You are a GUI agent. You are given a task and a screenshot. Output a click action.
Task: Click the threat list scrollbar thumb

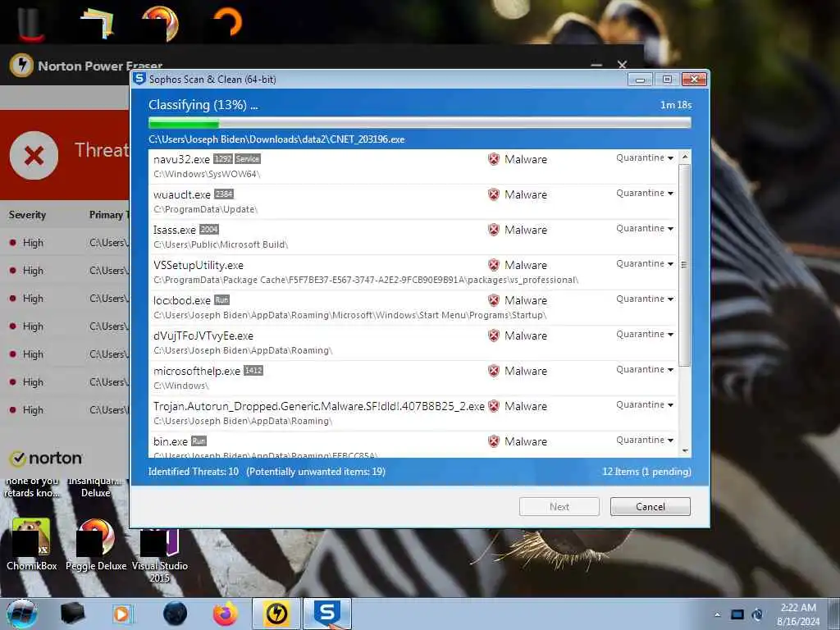pyautogui.click(x=684, y=265)
